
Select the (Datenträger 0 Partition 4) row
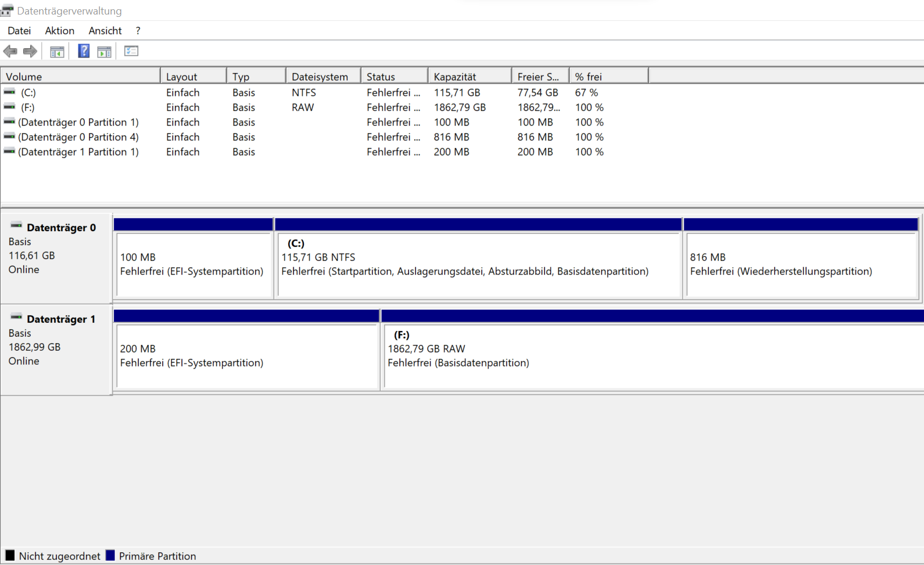(325, 137)
